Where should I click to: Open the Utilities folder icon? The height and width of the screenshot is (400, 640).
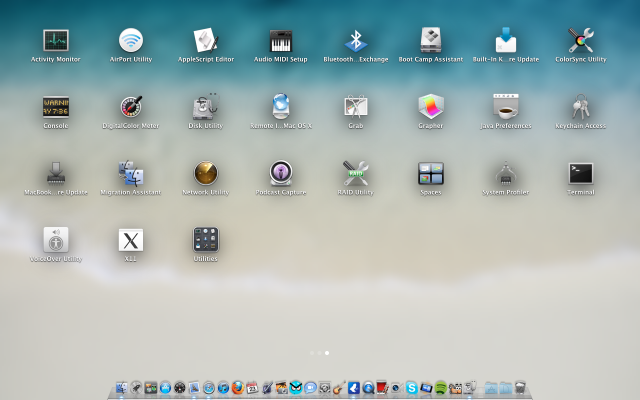pyautogui.click(x=206, y=240)
